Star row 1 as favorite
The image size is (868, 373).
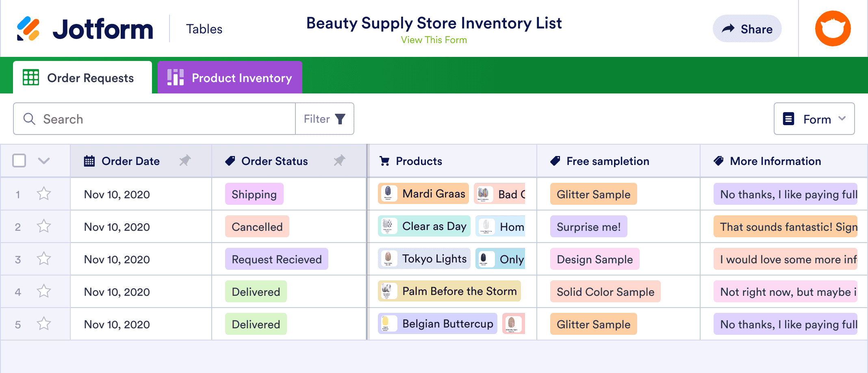[x=44, y=194]
